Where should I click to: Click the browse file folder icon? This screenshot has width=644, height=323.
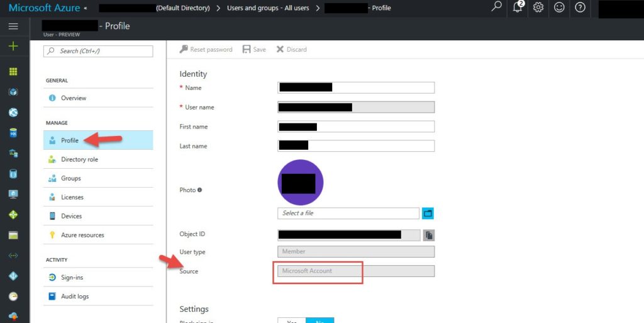(x=428, y=213)
